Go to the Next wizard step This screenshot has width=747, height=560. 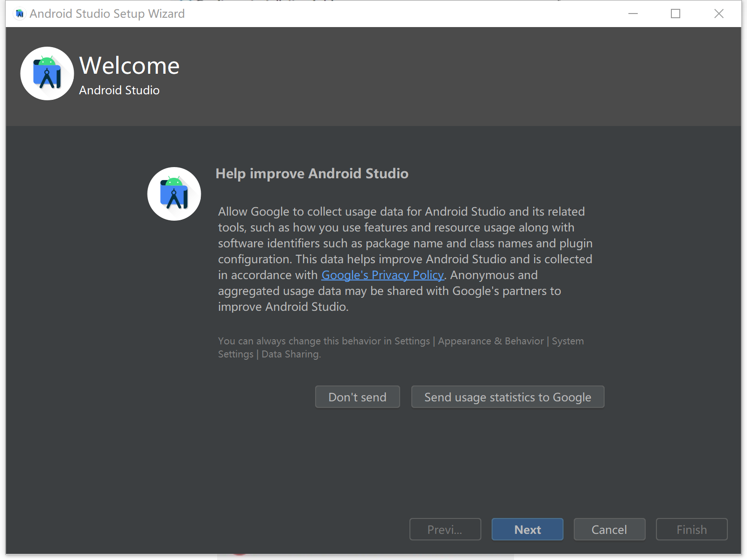pos(527,530)
